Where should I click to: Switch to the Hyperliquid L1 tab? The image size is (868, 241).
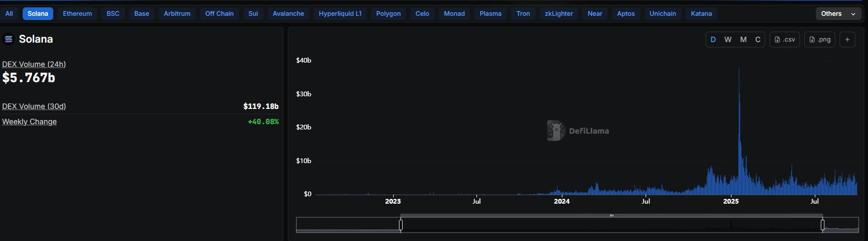click(340, 14)
